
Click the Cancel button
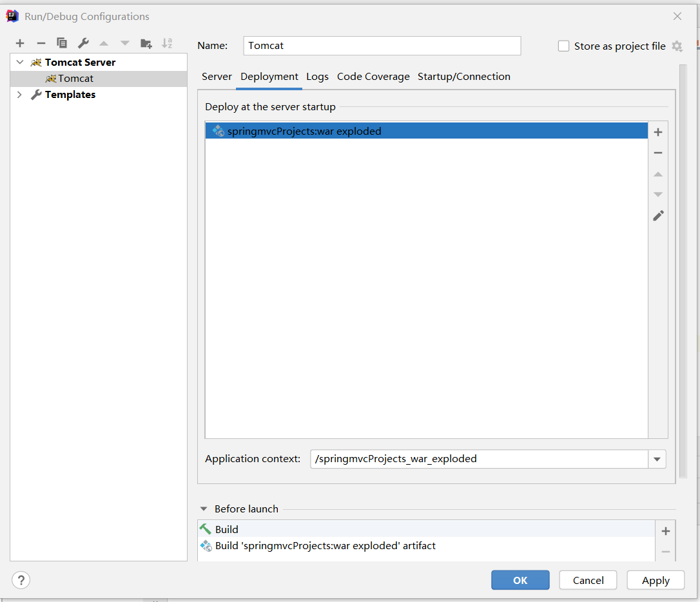point(588,580)
